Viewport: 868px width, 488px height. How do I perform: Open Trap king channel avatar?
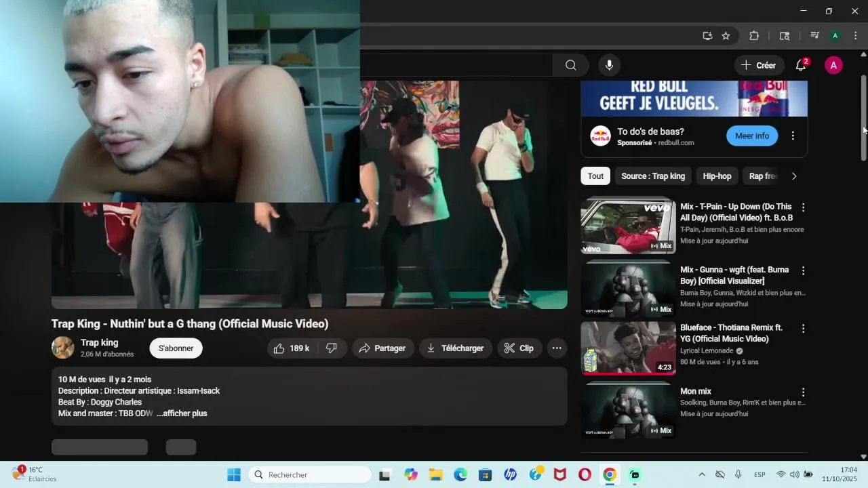point(63,348)
